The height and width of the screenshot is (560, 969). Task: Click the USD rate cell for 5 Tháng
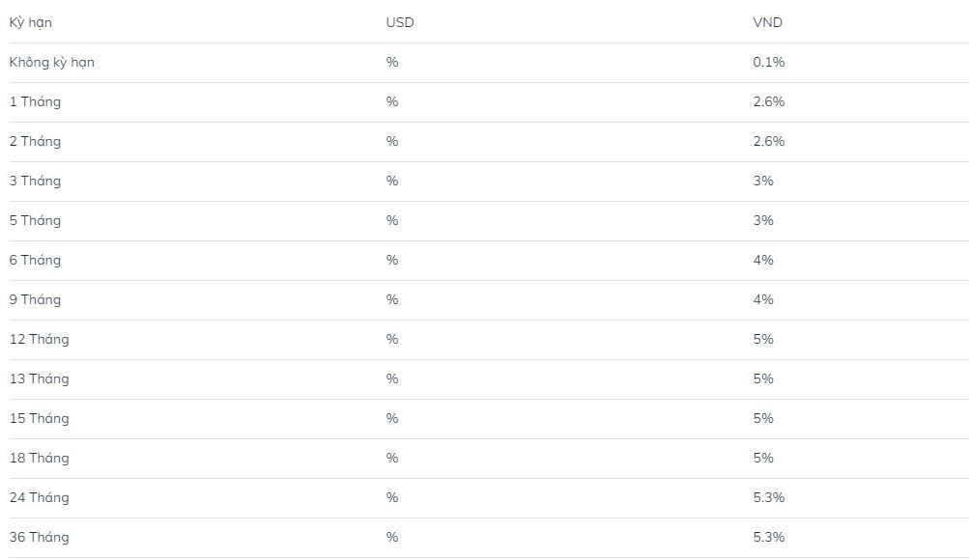coord(392,220)
